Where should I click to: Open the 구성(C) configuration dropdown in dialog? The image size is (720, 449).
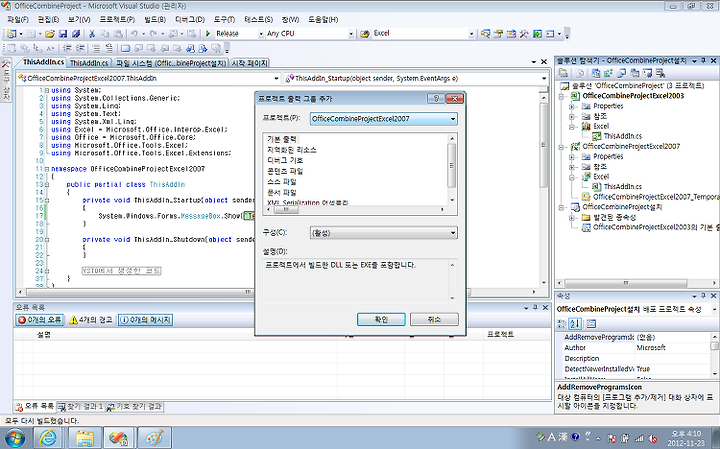click(x=453, y=233)
